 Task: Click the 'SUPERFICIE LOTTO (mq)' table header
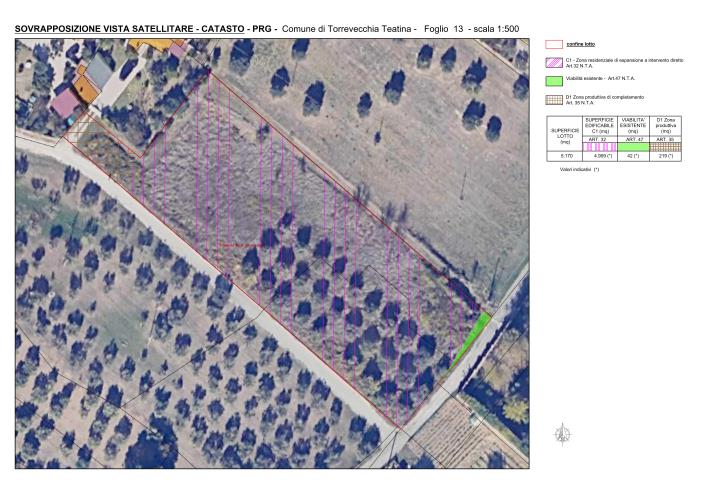pos(565,135)
